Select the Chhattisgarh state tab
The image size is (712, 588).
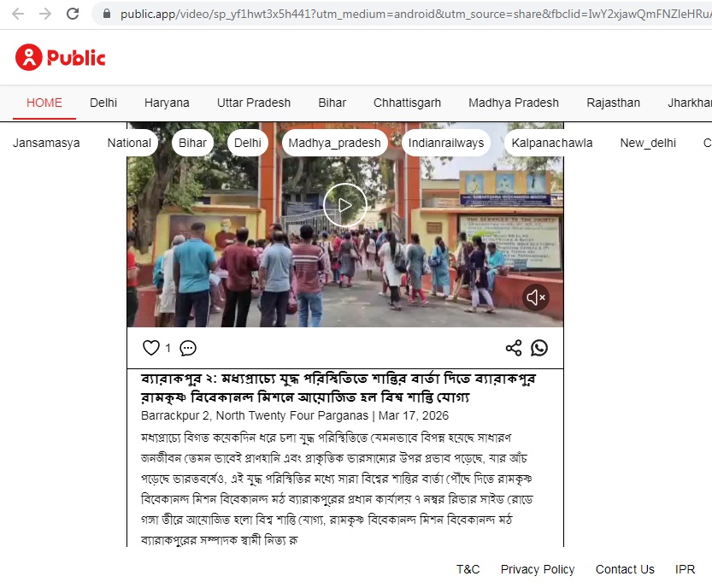(x=407, y=103)
